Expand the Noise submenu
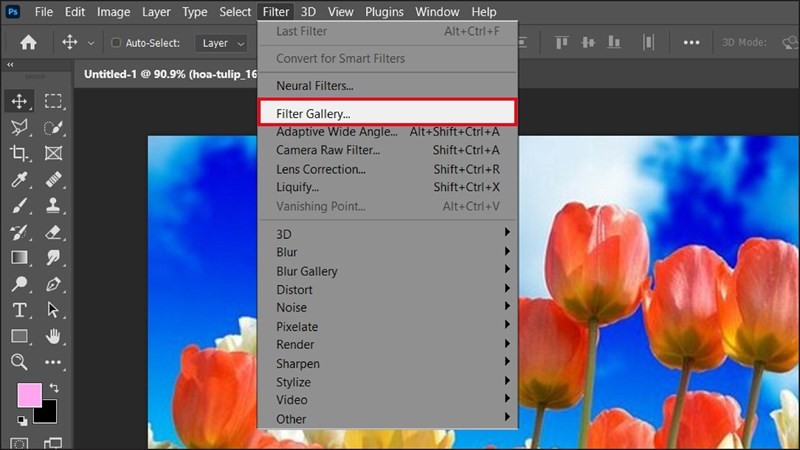 (388, 308)
